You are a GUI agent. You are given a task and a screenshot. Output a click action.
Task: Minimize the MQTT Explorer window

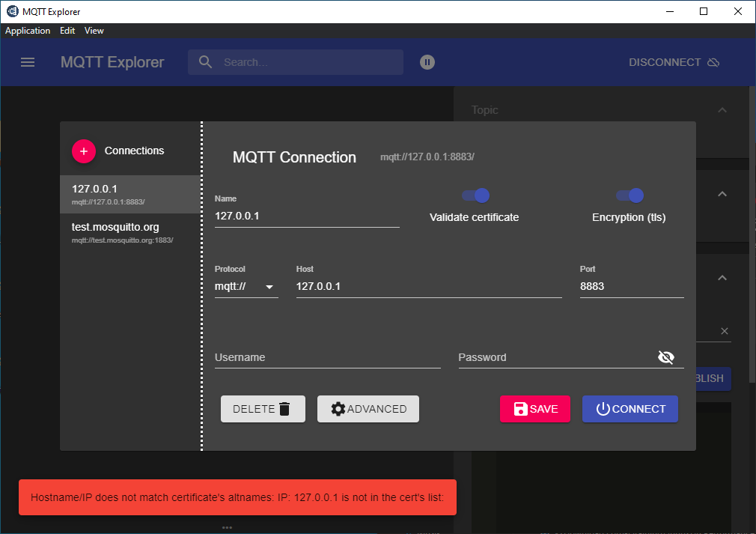point(670,11)
